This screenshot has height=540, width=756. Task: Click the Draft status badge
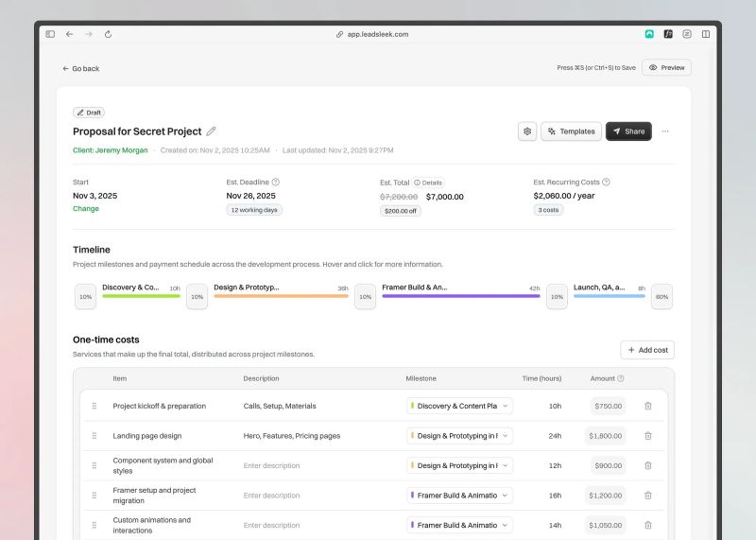(x=89, y=113)
